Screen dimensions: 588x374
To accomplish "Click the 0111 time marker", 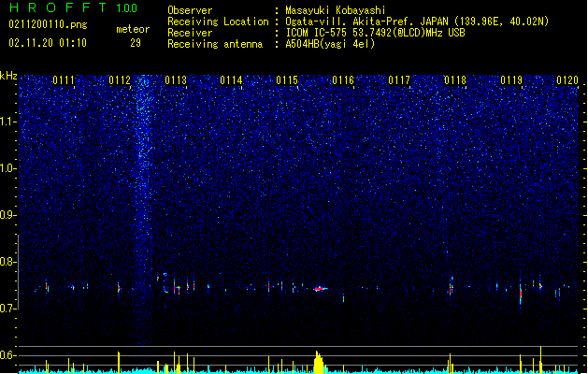I will (64, 80).
